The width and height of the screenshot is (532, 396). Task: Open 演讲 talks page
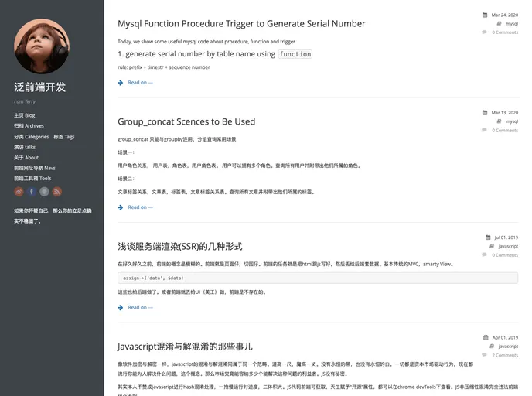(25, 147)
